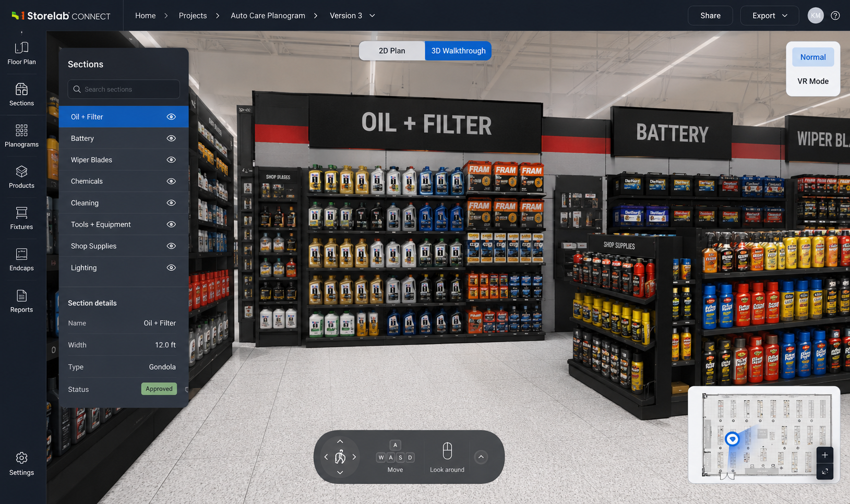850x504 pixels.
Task: Open the Fixtures sidebar panel
Action: click(21, 218)
